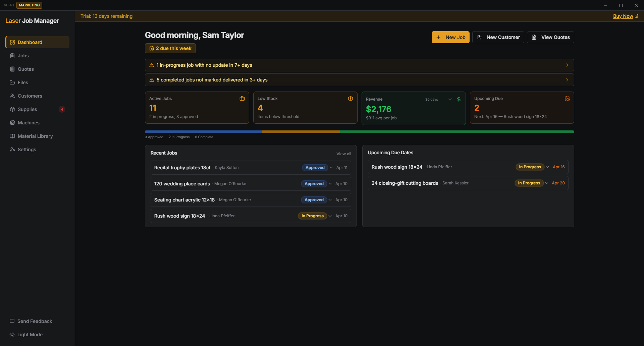Click the calendar icon on Upcoming Due card
644x346 pixels.
(567, 98)
